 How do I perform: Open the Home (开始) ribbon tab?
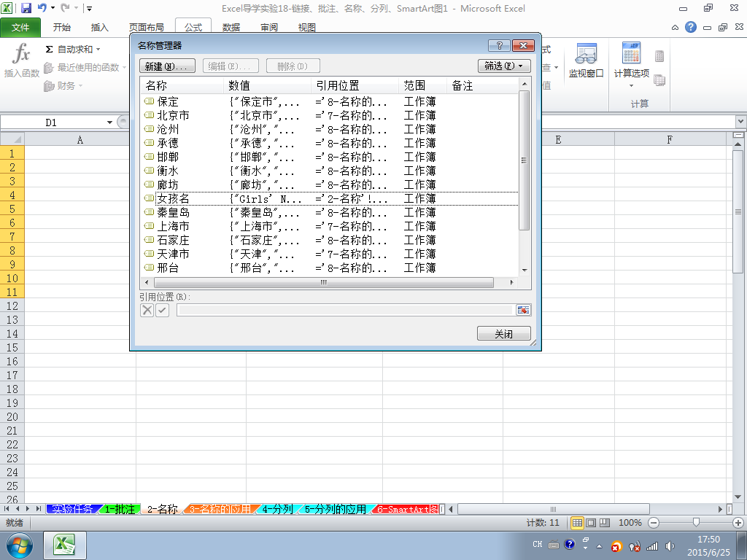(x=62, y=27)
